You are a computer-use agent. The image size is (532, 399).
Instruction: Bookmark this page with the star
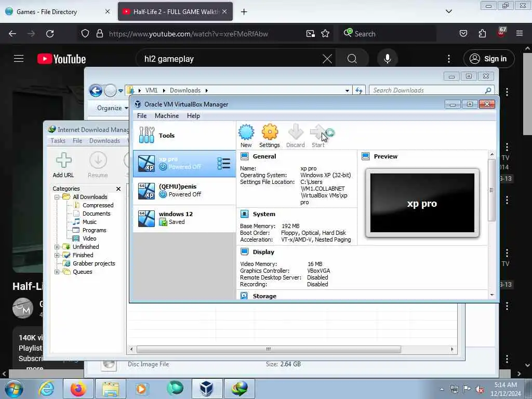pyautogui.click(x=325, y=34)
